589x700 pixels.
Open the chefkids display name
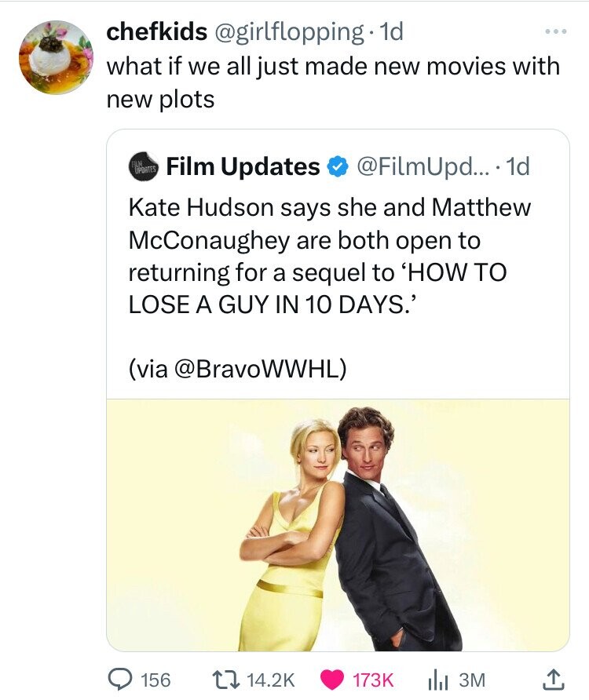coord(156,31)
